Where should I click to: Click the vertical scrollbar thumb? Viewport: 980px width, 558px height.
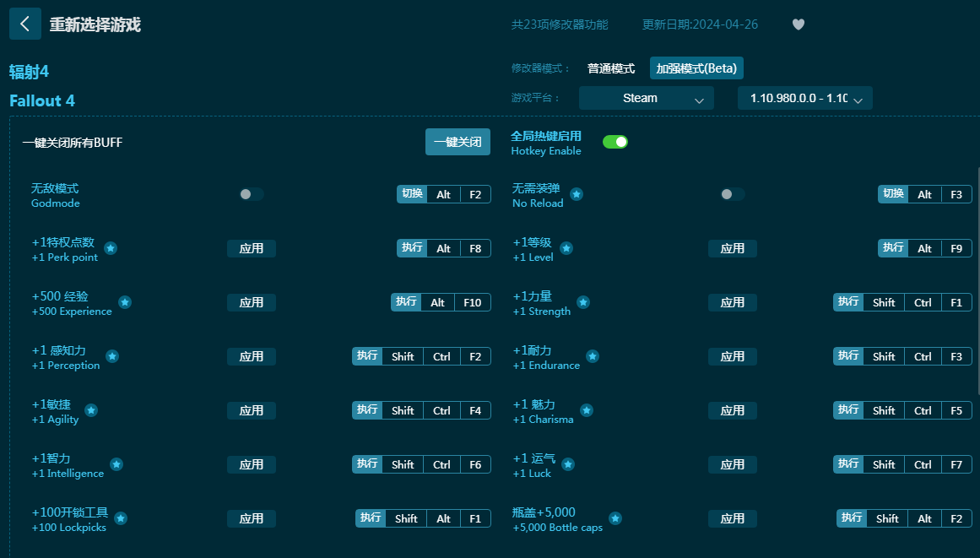(978, 281)
